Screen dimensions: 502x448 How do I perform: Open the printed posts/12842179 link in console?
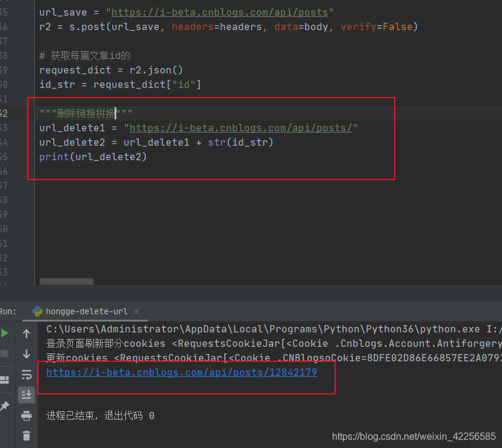[182, 373]
